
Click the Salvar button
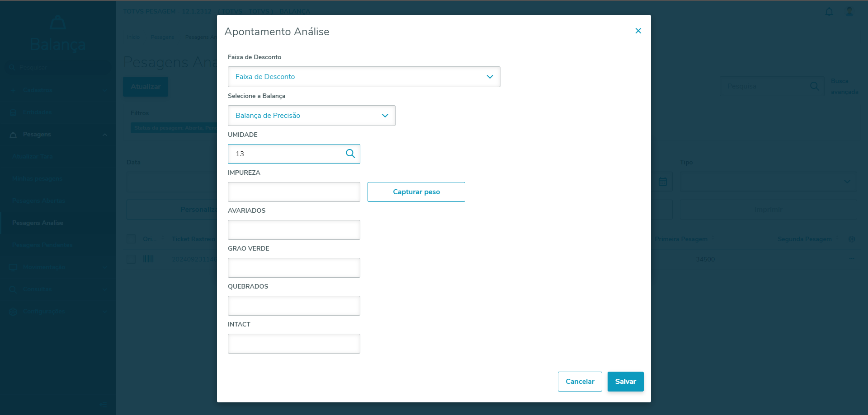click(x=625, y=382)
